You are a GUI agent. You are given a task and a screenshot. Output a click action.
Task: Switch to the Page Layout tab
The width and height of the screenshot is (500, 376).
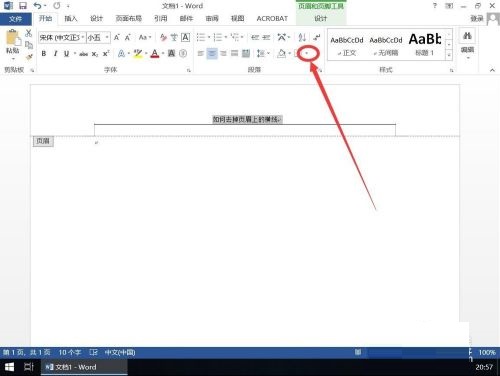click(128, 19)
